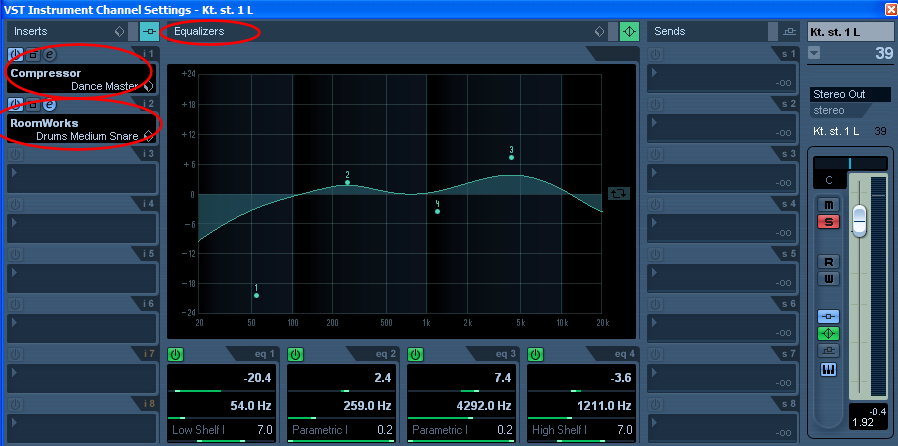Select EQ point 1 on the curve display
This screenshot has height=446, width=898.
(x=257, y=295)
